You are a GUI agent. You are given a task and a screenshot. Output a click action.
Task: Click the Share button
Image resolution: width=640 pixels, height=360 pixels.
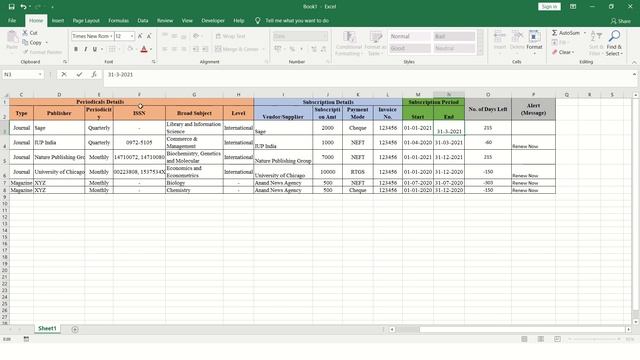[x=620, y=21]
